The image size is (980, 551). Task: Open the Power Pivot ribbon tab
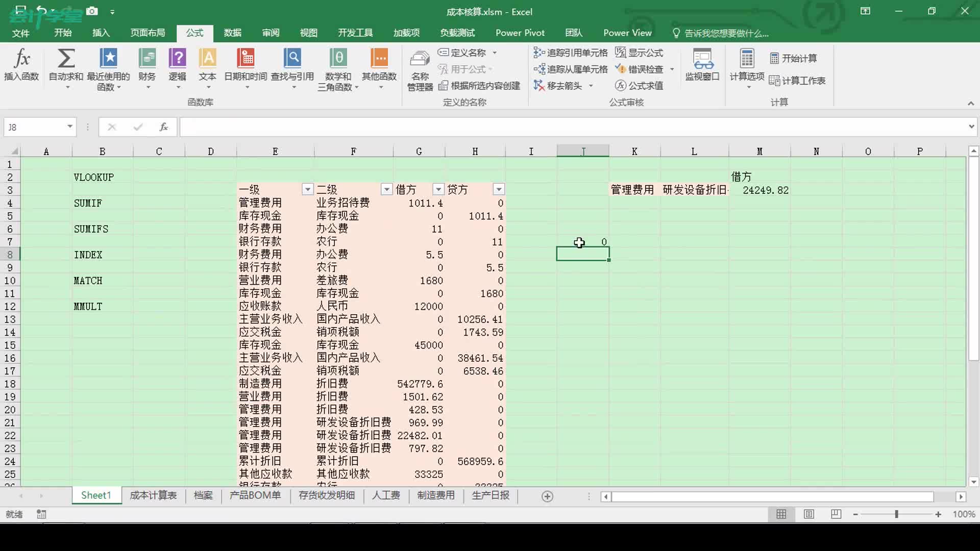(520, 32)
